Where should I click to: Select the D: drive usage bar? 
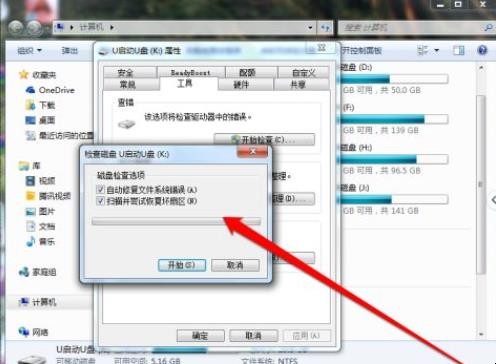pos(394,79)
